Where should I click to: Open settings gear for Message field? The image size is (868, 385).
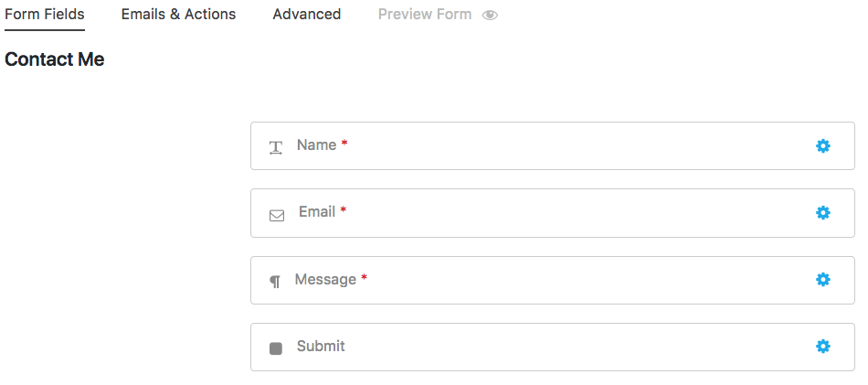(x=823, y=279)
